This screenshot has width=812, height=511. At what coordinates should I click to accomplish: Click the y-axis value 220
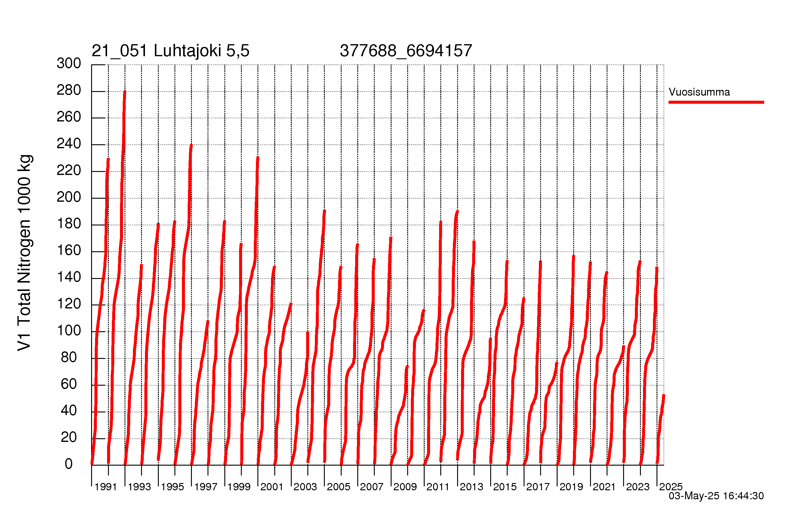coord(69,170)
